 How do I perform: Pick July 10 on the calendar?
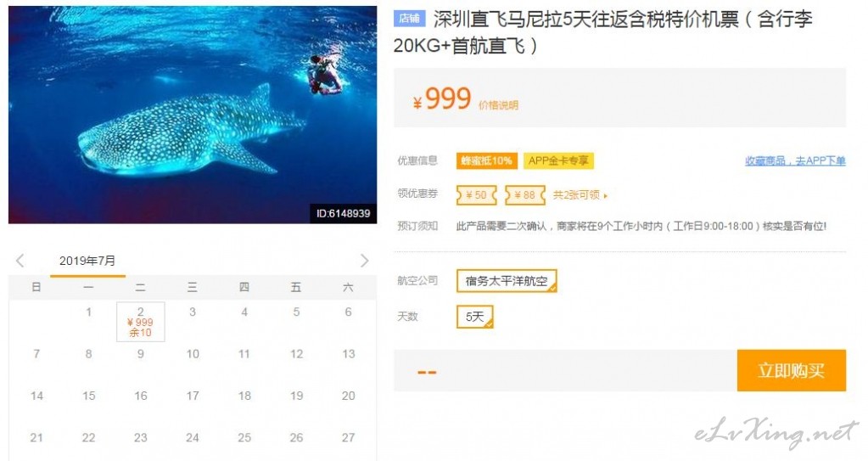pyautogui.click(x=193, y=354)
